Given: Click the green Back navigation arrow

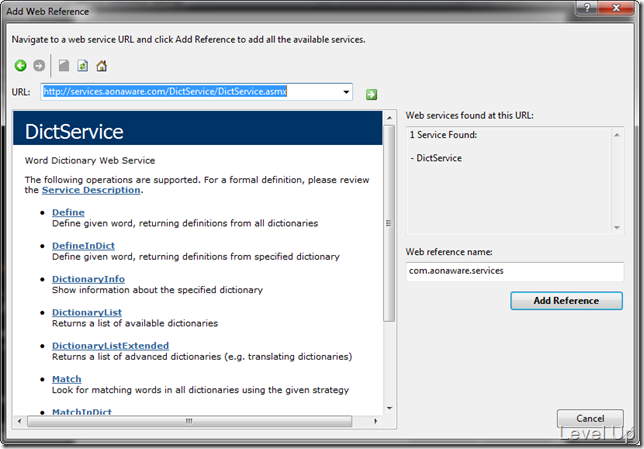Looking at the screenshot, I should [20, 66].
